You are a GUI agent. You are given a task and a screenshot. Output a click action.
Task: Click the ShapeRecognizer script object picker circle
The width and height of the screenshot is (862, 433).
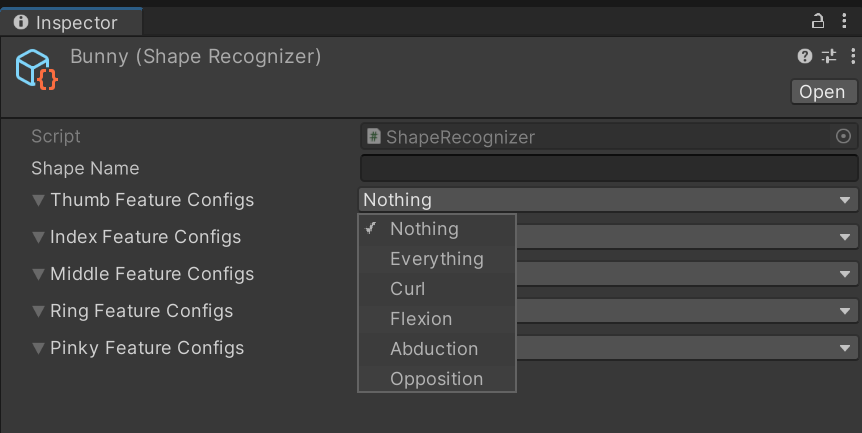[843, 136]
